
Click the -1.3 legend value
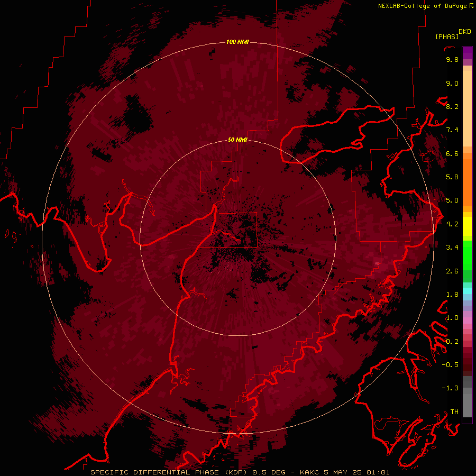[x=450, y=388]
